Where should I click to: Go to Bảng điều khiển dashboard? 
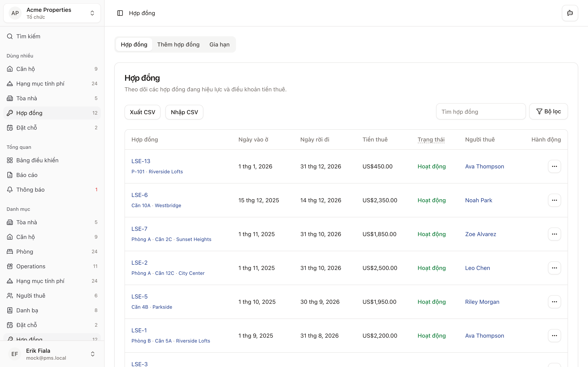tap(37, 160)
